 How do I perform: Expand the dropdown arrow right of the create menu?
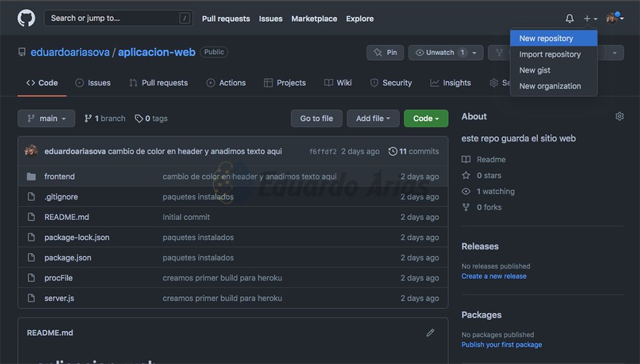click(x=614, y=52)
